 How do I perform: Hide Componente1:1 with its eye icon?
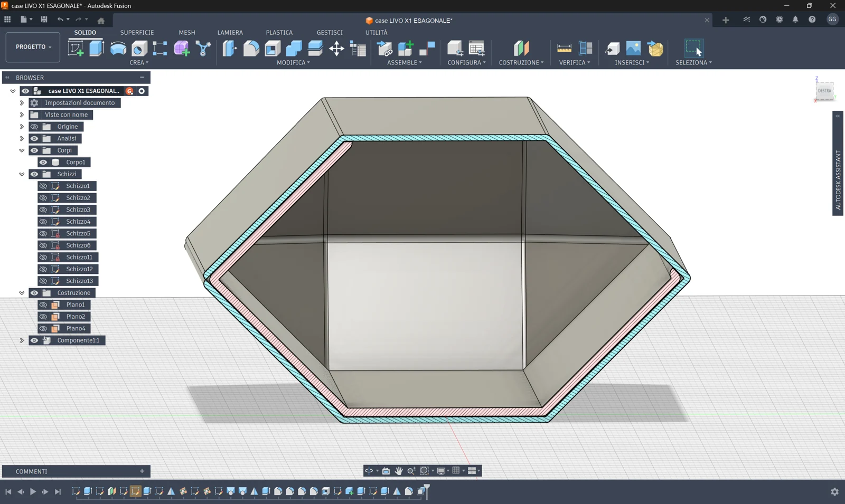point(34,340)
